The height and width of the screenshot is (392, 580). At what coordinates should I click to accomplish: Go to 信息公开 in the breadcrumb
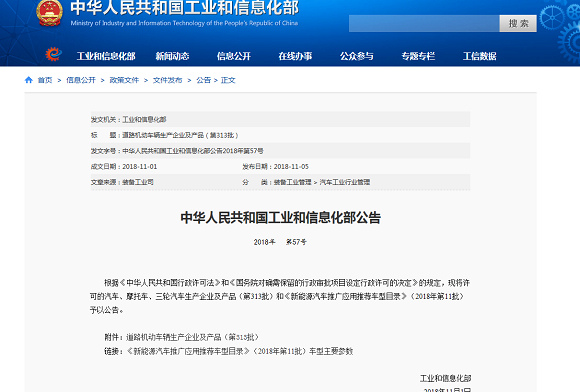pyautogui.click(x=81, y=80)
